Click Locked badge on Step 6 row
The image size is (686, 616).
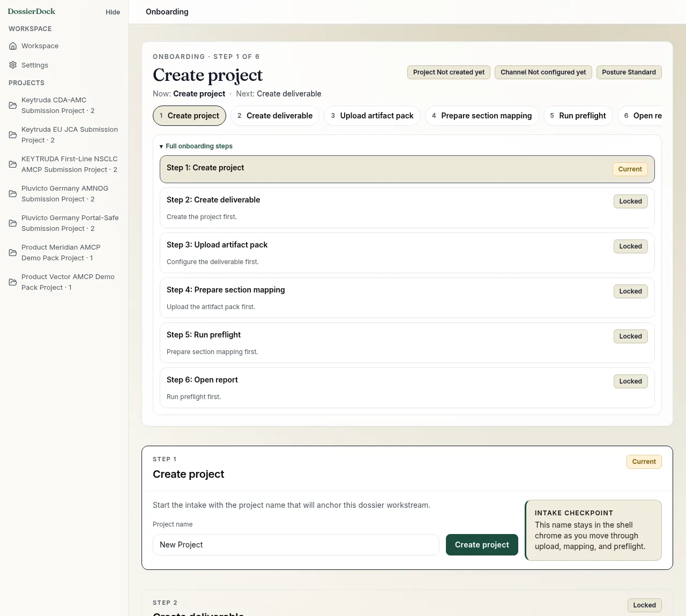click(x=630, y=381)
